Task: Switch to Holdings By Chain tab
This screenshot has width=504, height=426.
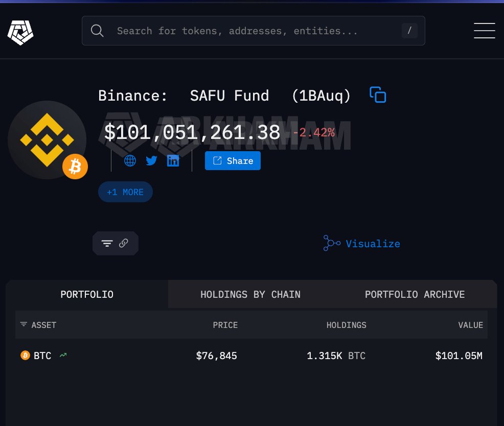Action: (x=250, y=294)
